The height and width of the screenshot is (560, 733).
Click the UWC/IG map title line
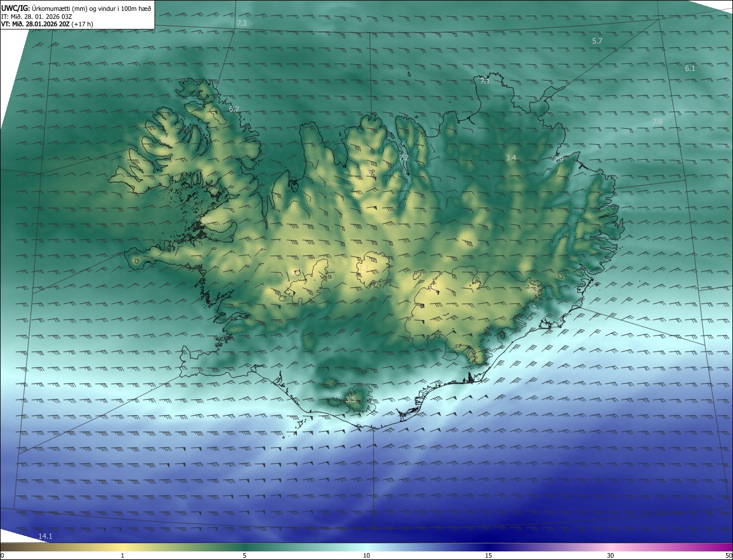[x=76, y=8]
